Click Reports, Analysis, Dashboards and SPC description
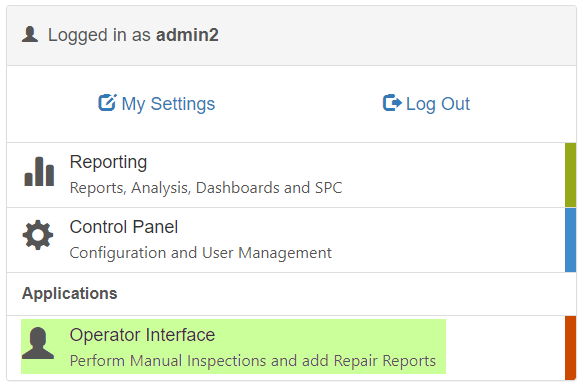Image resolution: width=581 pixels, height=391 pixels. click(206, 188)
